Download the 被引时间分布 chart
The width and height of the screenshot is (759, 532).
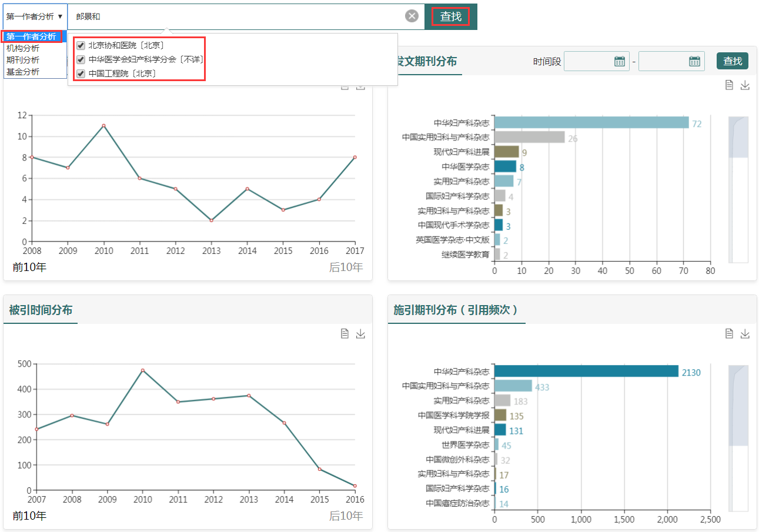pyautogui.click(x=361, y=334)
